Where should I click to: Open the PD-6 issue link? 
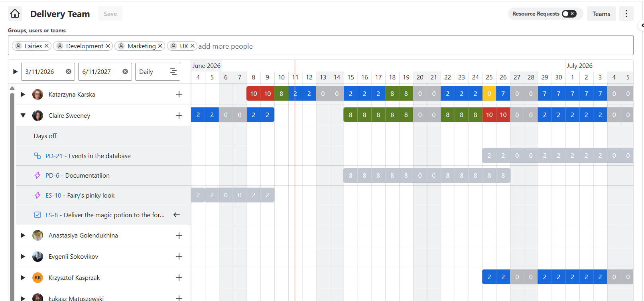click(x=52, y=175)
